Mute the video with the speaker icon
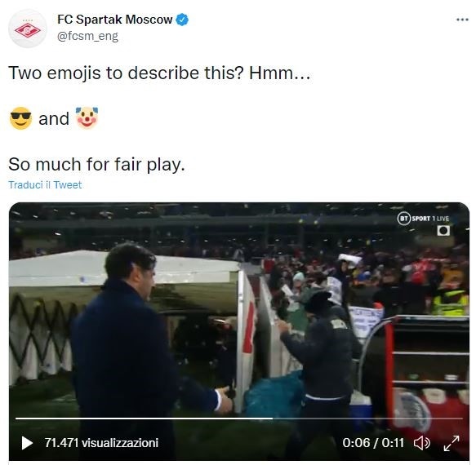Screen dimensions: 476x465 421,443
